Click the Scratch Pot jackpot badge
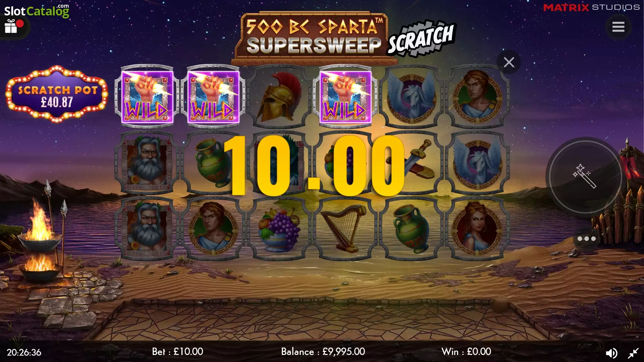 [x=57, y=95]
